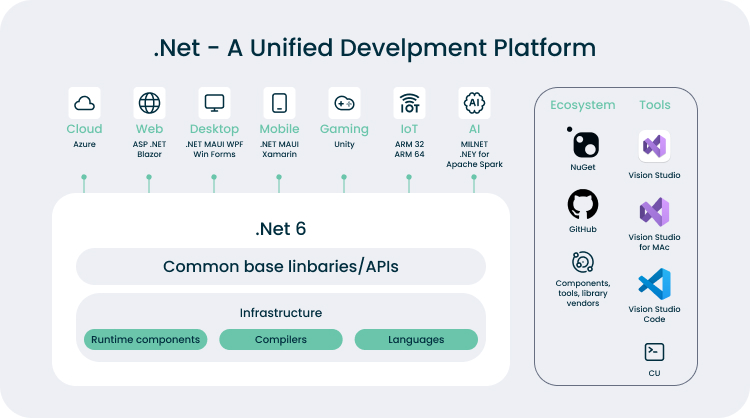Click the CU label

(654, 373)
